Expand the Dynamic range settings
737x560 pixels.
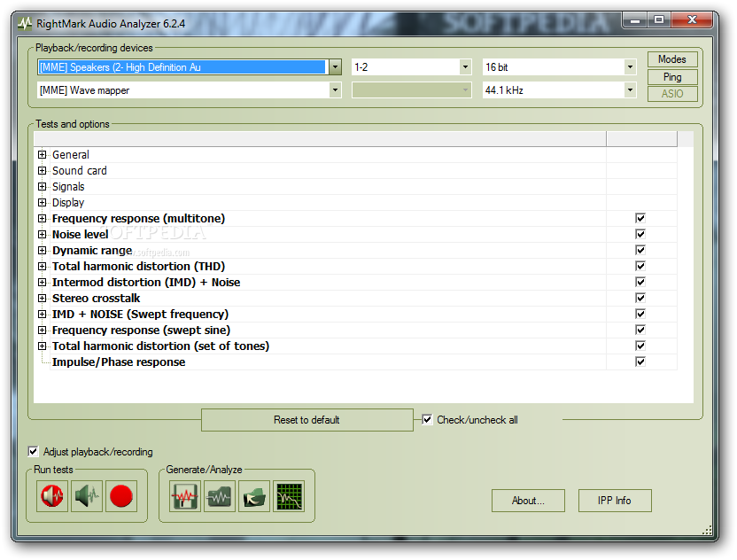click(x=43, y=251)
